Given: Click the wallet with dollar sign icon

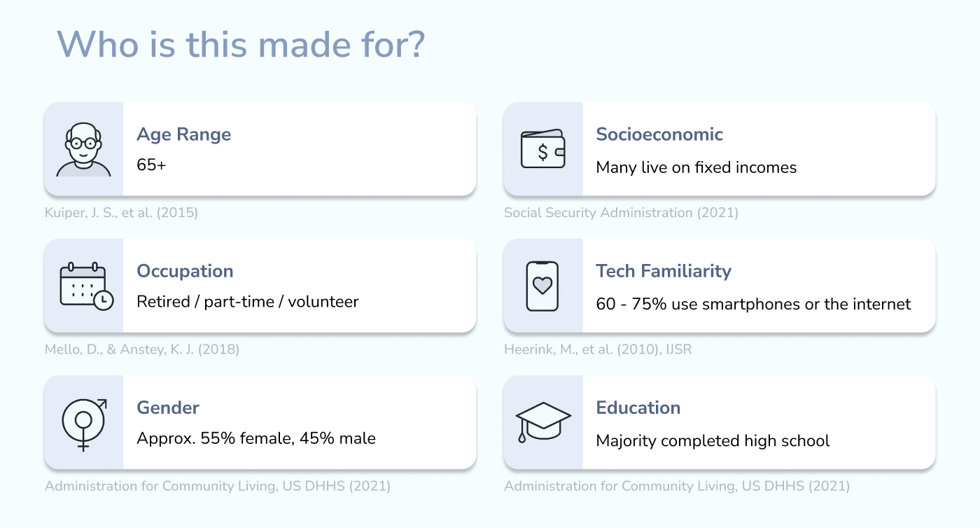Looking at the screenshot, I should coord(542,149).
